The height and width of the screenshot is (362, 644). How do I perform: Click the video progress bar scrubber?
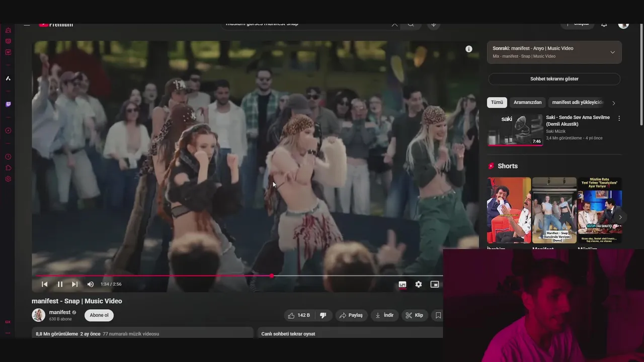pyautogui.click(x=272, y=276)
